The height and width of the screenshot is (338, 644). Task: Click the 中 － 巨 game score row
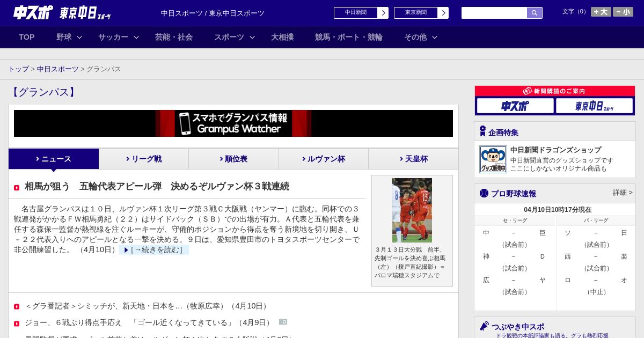[x=514, y=233]
